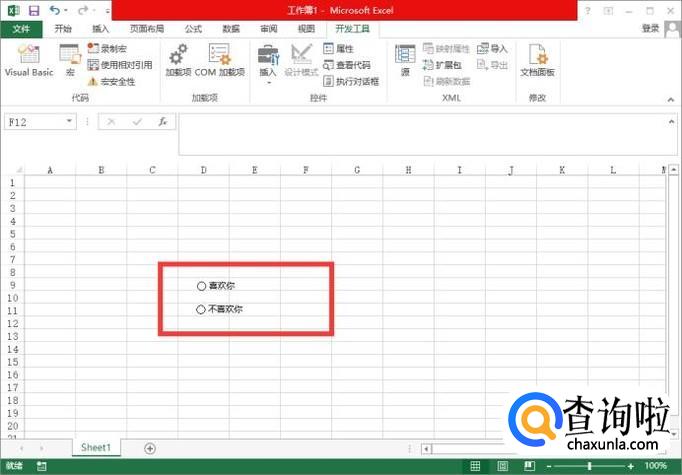Select row 5 header
Image resolution: width=682 pixels, height=475 pixels.
[13, 234]
